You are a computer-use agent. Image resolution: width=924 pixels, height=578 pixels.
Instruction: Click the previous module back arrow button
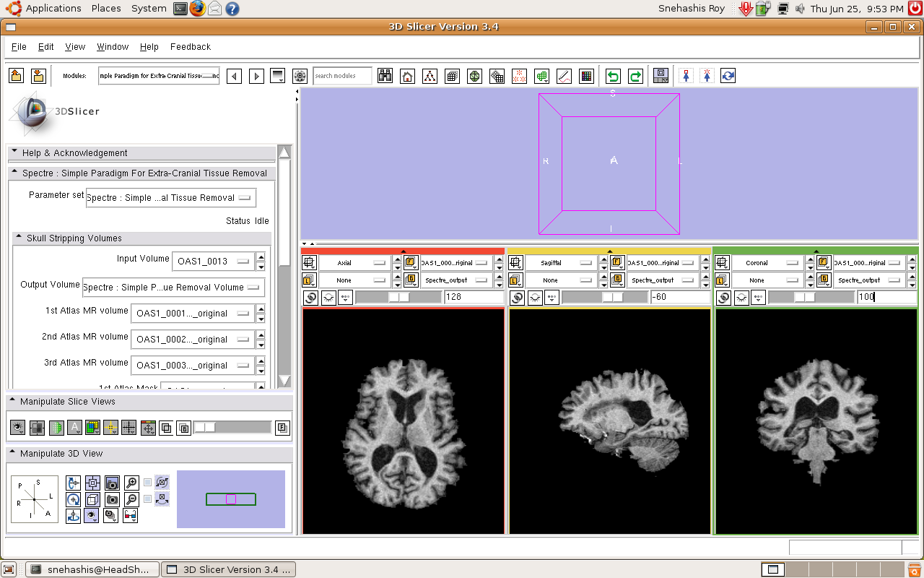tap(234, 76)
